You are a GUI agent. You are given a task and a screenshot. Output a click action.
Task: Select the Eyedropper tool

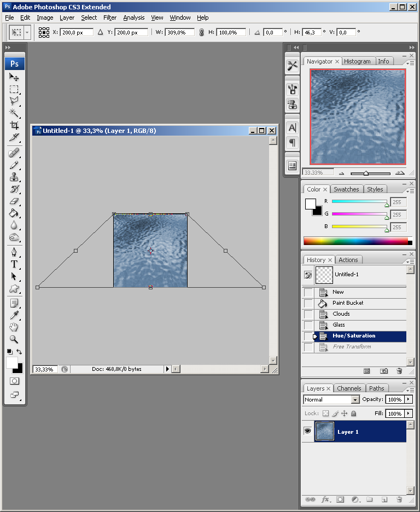[x=14, y=316]
